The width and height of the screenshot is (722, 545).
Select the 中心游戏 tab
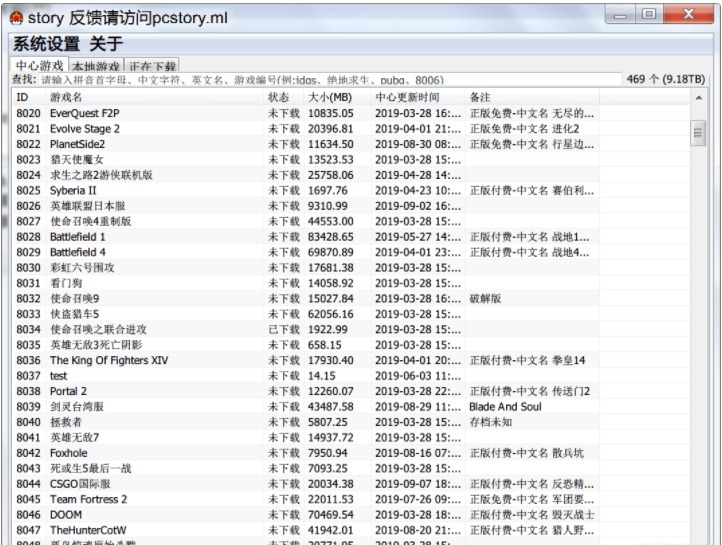tap(39, 65)
